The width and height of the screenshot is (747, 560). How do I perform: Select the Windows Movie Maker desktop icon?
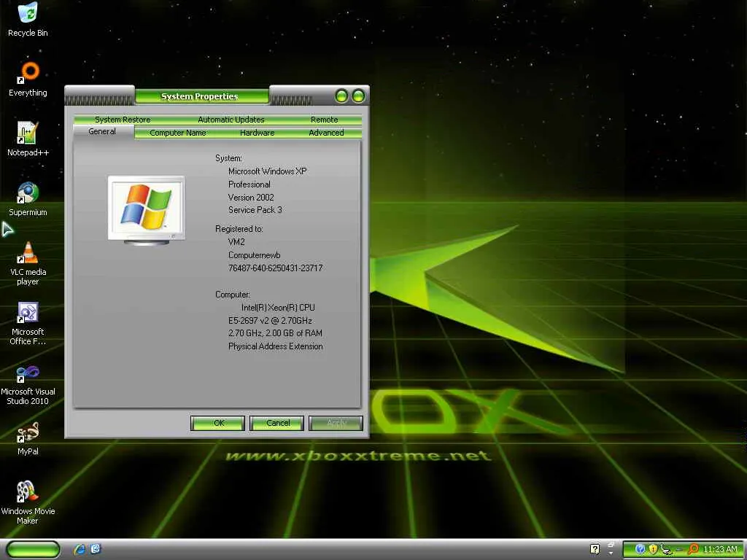click(28, 503)
